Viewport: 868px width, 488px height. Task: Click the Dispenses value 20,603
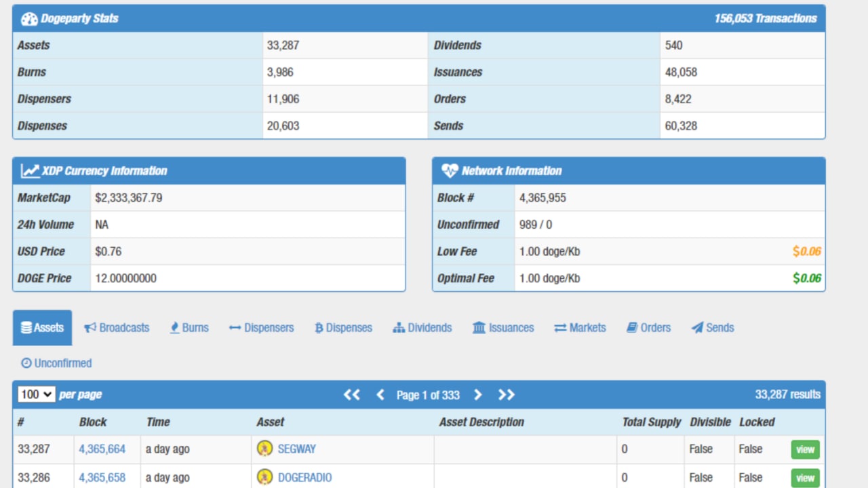283,126
